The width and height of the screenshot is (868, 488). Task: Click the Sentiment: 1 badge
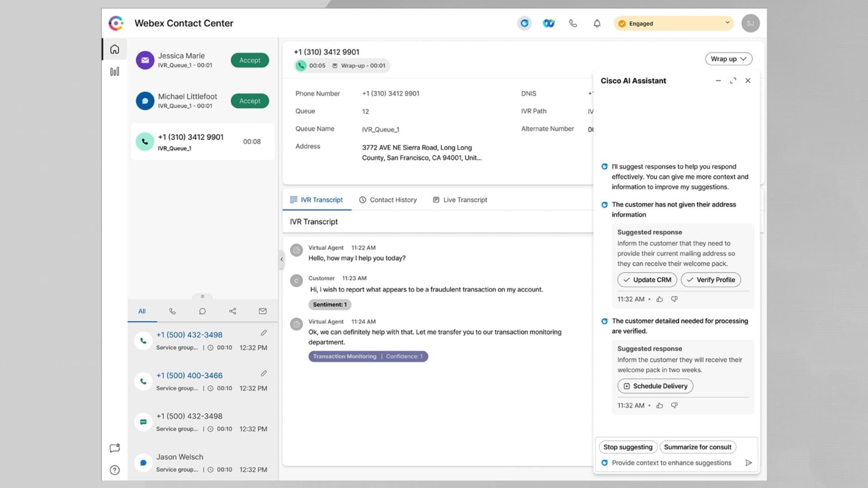tap(330, 305)
